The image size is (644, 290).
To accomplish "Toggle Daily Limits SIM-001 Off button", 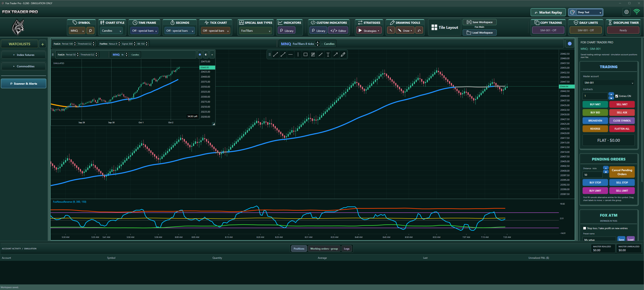I will point(585,30).
